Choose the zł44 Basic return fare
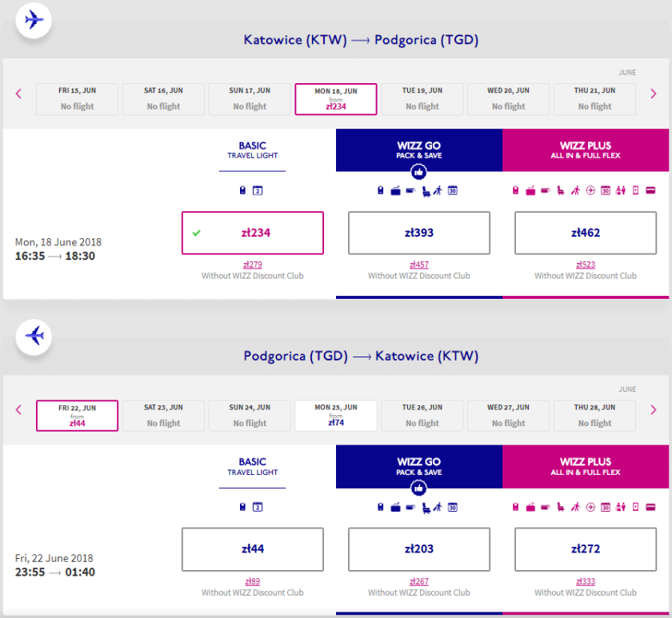The height and width of the screenshot is (618, 672). (253, 549)
